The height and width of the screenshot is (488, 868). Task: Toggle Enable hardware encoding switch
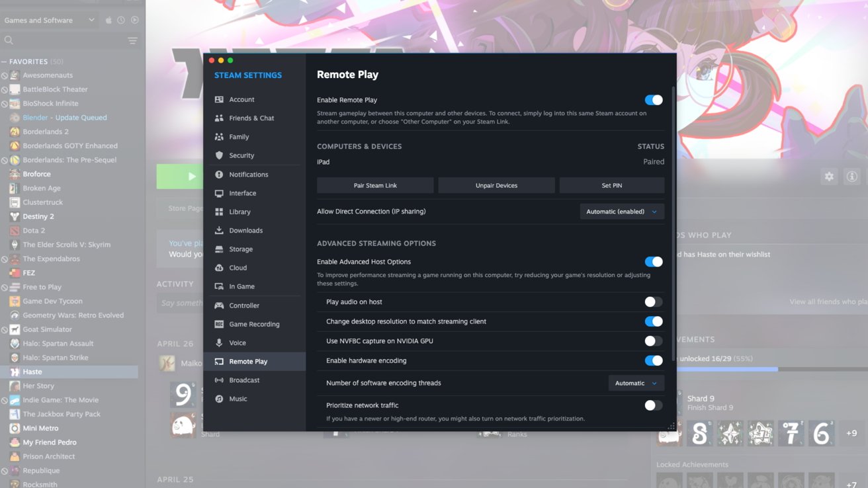pos(654,360)
